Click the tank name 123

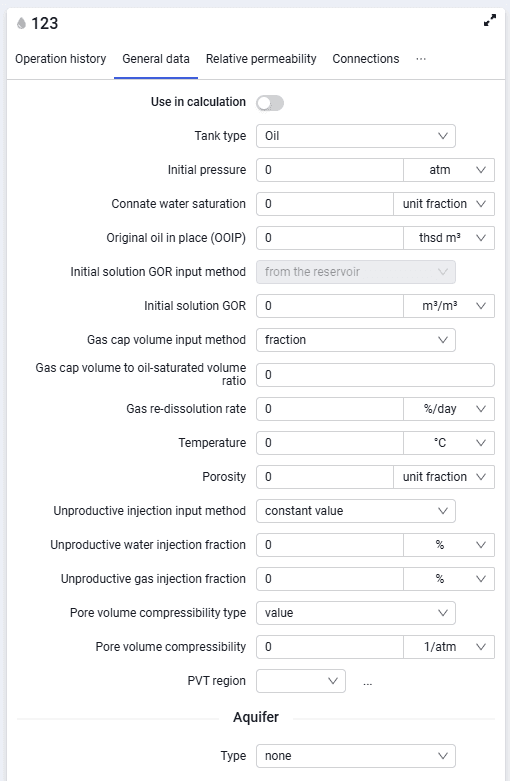[45, 23]
